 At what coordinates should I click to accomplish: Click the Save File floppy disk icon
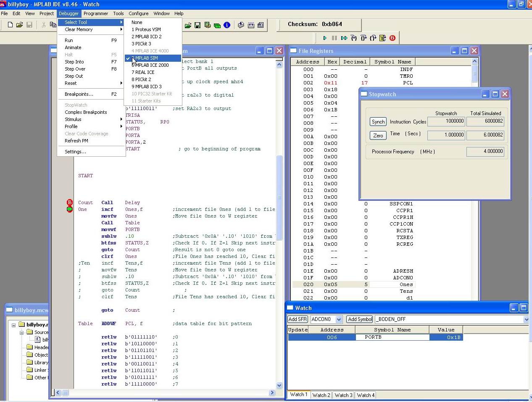[x=29, y=25]
